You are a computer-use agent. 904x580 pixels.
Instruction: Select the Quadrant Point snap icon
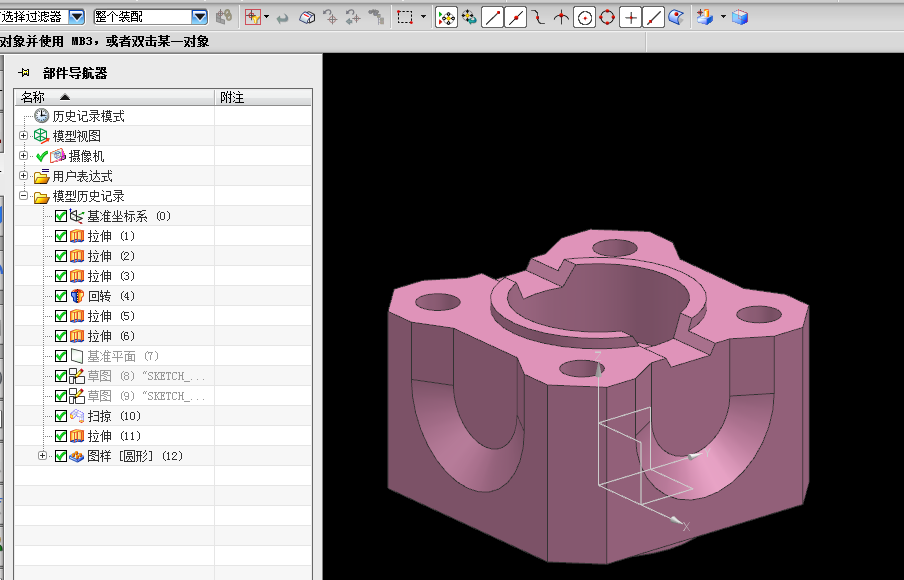point(607,17)
